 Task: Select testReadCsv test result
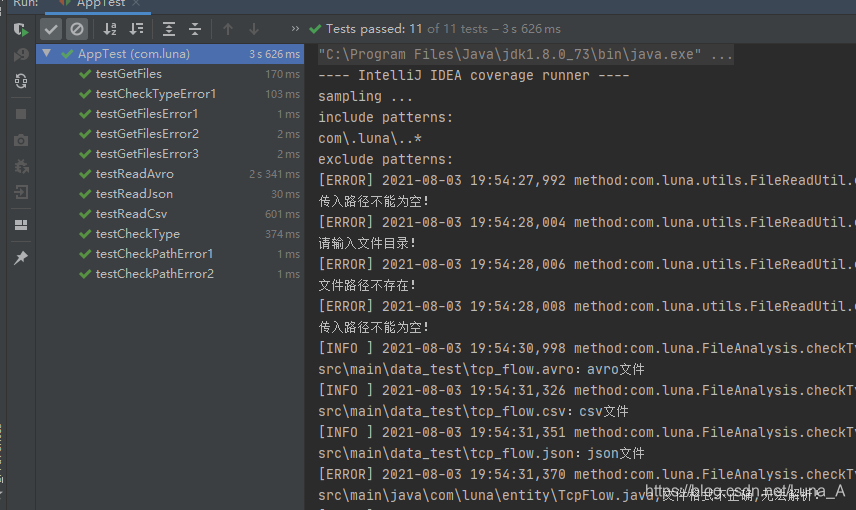pyautogui.click(x=170, y=214)
